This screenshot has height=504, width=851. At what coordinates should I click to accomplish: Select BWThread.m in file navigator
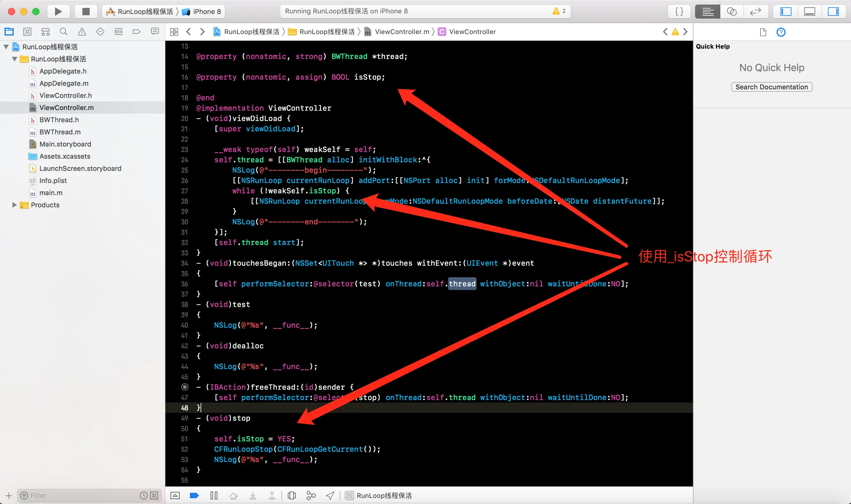tap(60, 132)
